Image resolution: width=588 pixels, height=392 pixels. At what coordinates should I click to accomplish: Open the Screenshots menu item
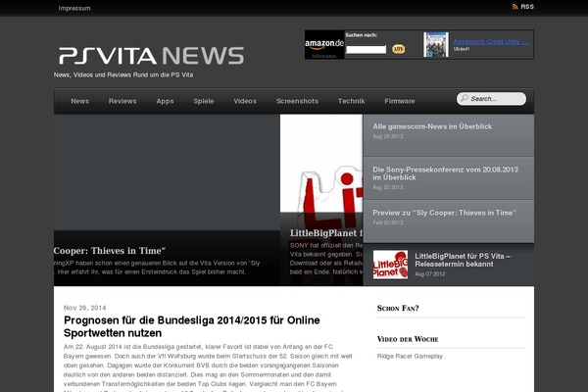click(297, 101)
